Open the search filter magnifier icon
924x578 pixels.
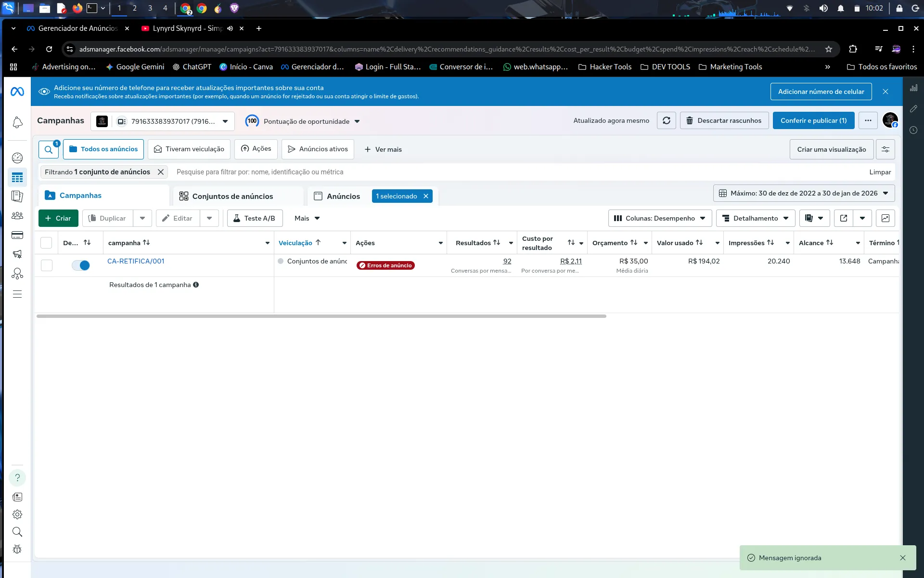click(49, 149)
